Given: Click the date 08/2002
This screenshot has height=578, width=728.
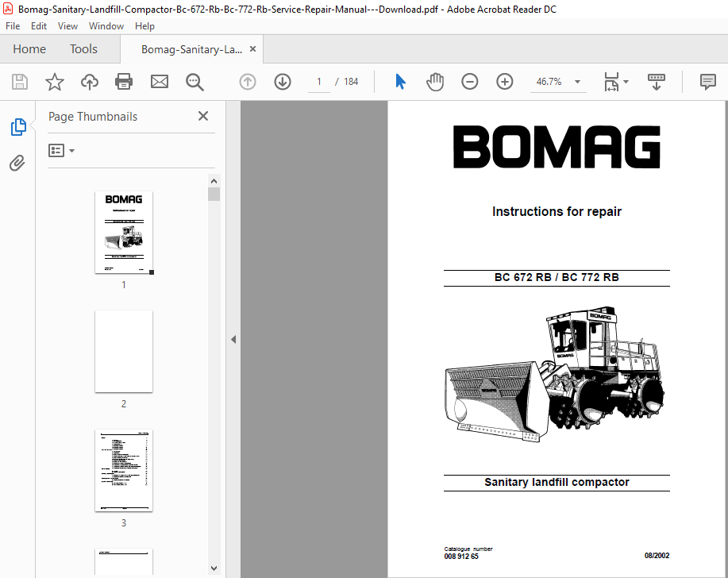Looking at the screenshot, I should pos(657,555).
